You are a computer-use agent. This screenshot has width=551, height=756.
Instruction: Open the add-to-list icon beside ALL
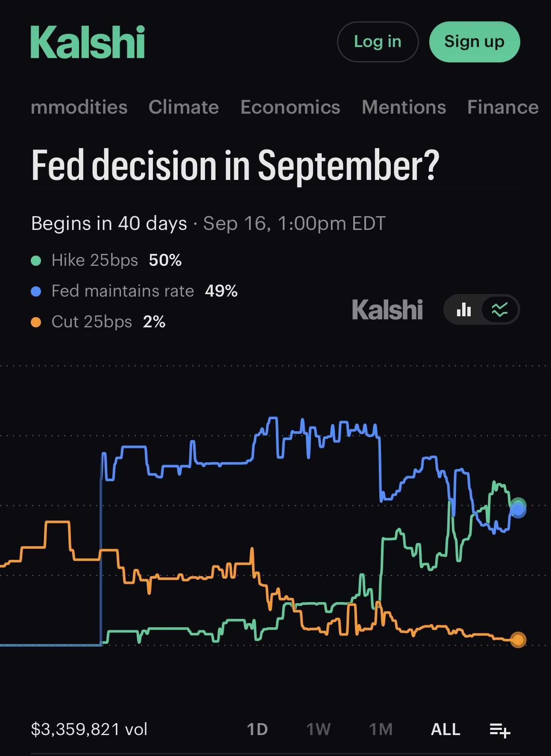tap(500, 730)
